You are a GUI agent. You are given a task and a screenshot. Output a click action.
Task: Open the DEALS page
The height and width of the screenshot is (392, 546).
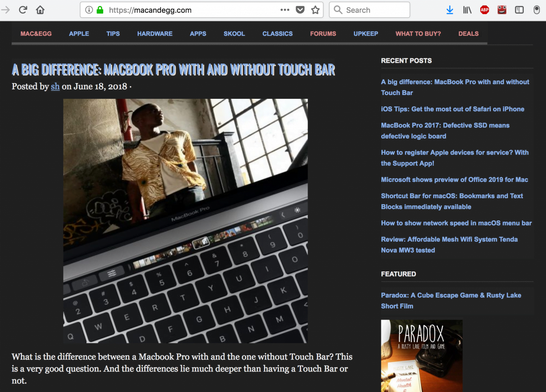click(x=468, y=34)
